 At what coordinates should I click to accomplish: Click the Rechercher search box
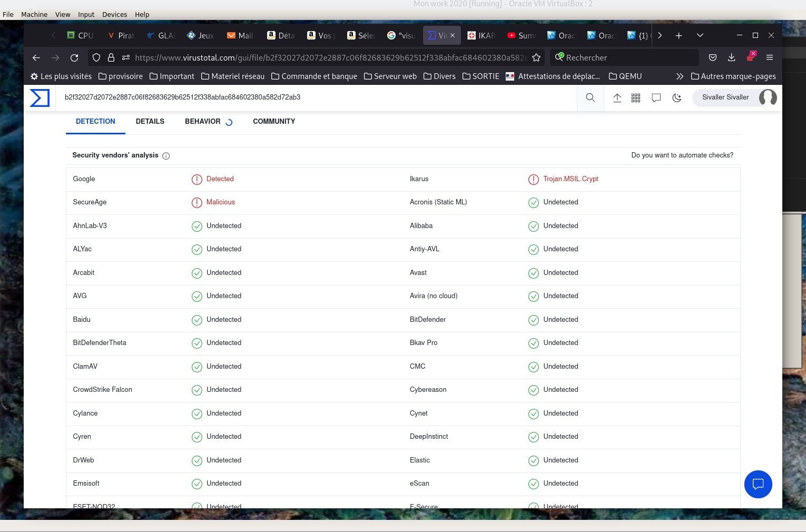(625, 57)
